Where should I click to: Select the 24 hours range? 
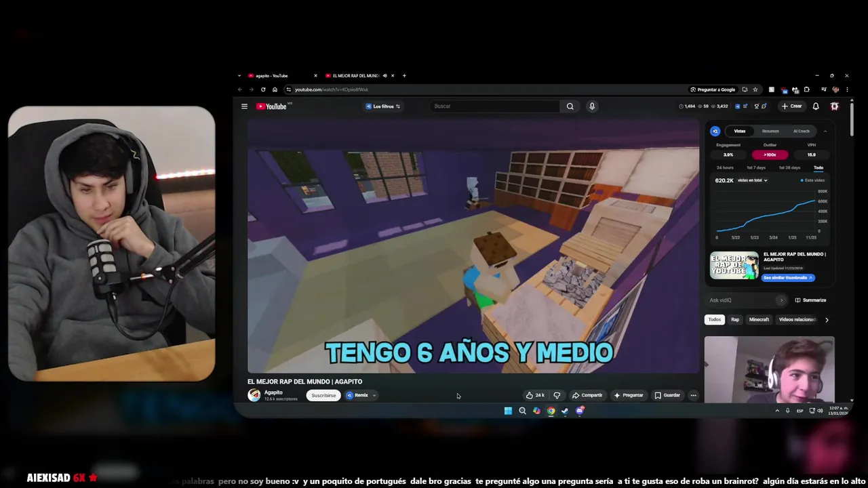[x=725, y=167]
